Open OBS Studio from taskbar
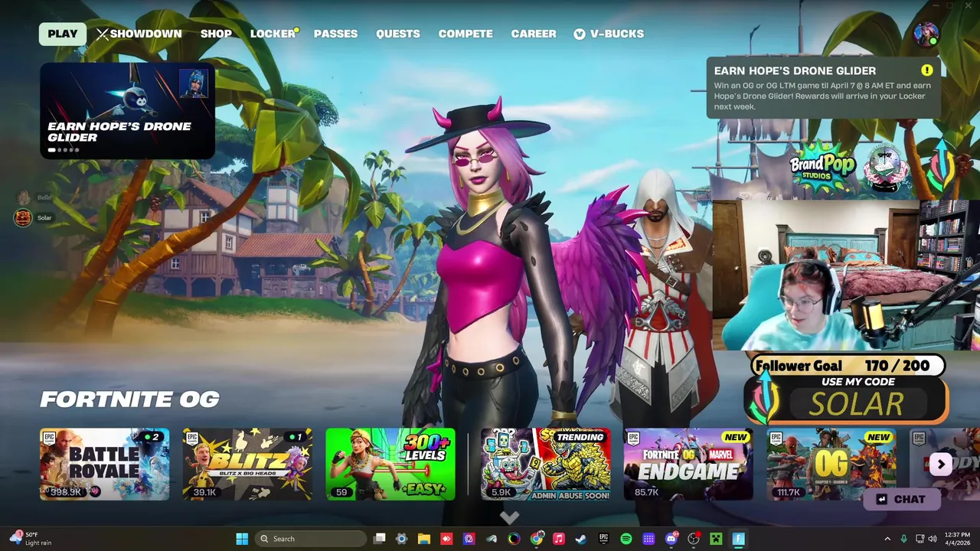 point(694,539)
